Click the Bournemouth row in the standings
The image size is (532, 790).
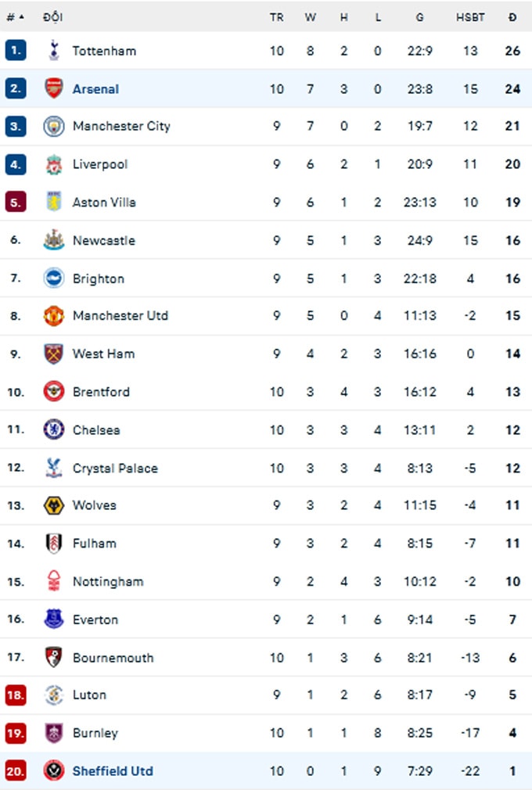[266, 657]
